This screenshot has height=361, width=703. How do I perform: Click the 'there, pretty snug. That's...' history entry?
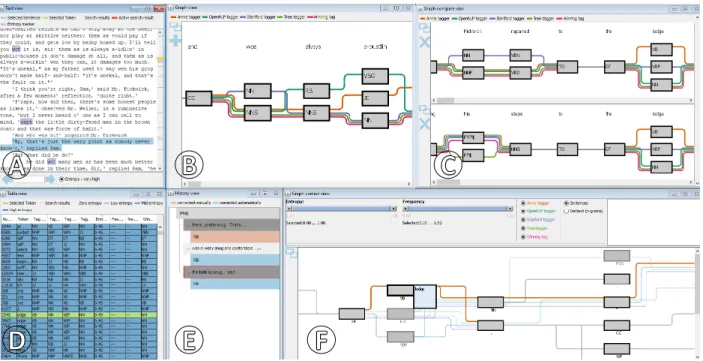coord(232,225)
